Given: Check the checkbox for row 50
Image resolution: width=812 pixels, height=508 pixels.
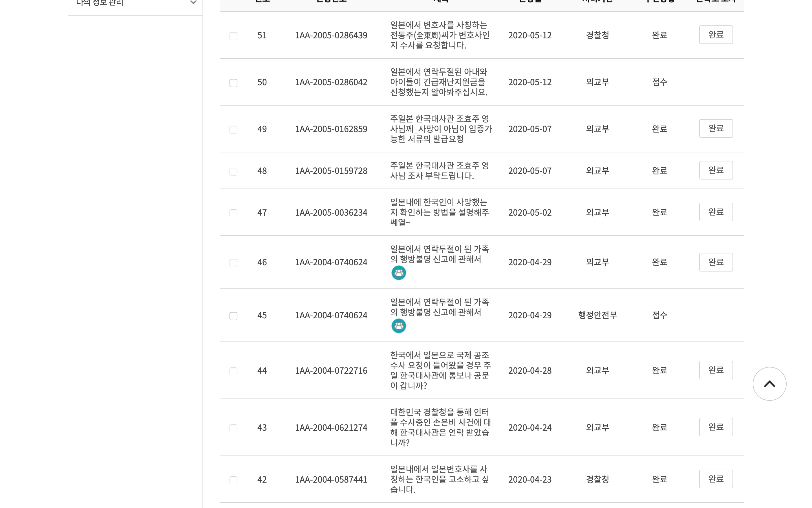Looking at the screenshot, I should (233, 83).
